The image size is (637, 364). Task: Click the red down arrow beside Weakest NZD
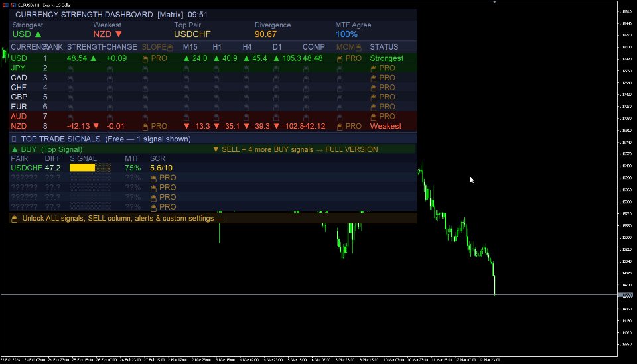pos(119,34)
